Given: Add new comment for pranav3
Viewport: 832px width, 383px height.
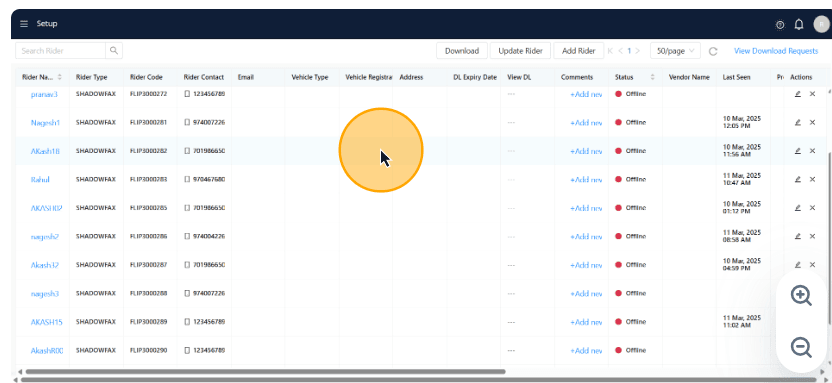Looking at the screenshot, I should (x=586, y=94).
